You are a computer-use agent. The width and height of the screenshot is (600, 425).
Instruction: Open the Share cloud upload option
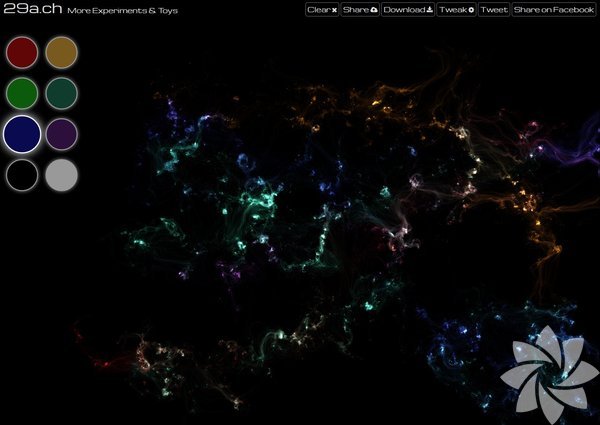[359, 10]
